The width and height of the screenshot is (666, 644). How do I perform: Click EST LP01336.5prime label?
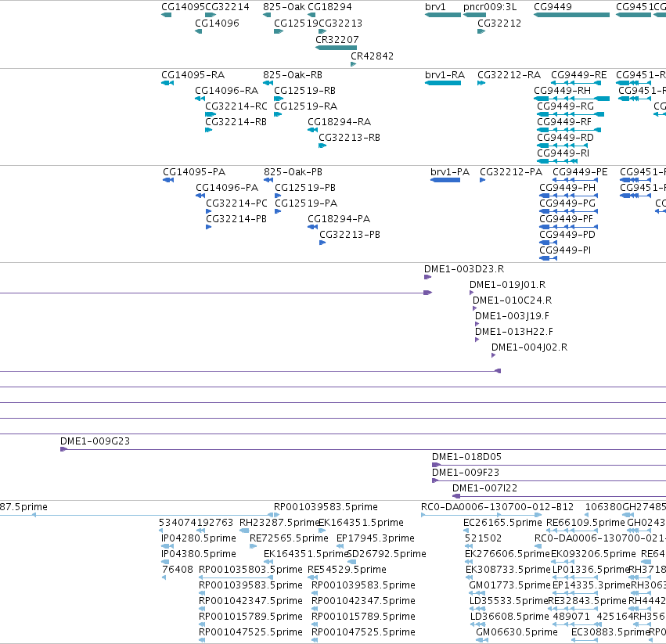point(590,570)
